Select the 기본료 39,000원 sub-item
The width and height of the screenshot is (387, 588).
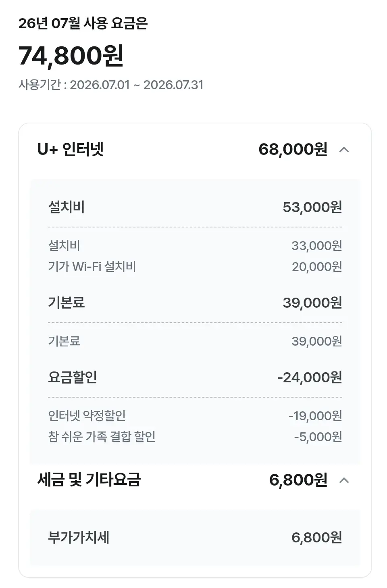tap(195, 341)
